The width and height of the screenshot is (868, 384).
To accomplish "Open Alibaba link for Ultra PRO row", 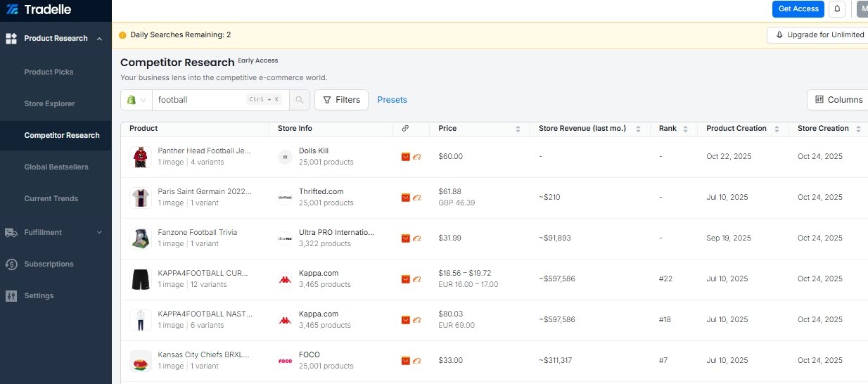I will [416, 238].
